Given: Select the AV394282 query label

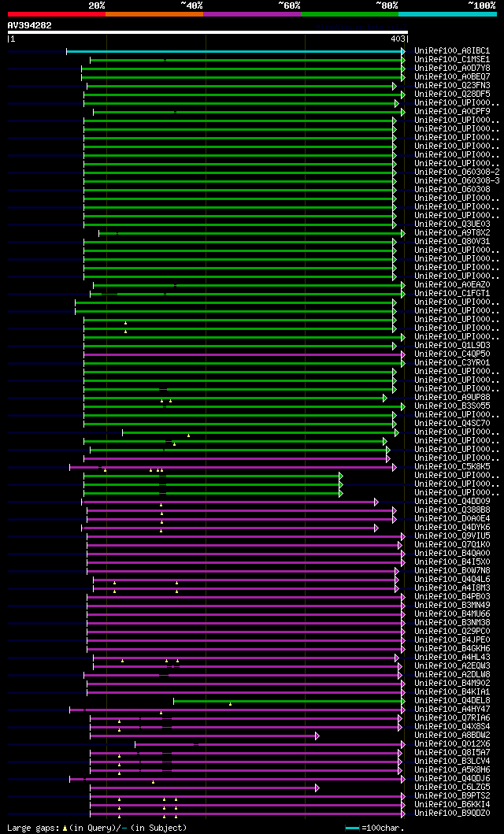Looking at the screenshot, I should point(30,25).
